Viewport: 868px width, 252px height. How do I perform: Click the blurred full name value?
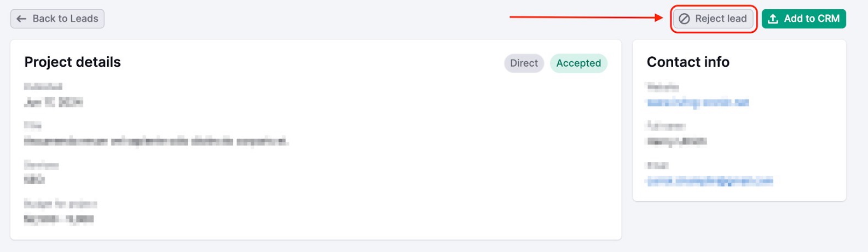tap(677, 142)
